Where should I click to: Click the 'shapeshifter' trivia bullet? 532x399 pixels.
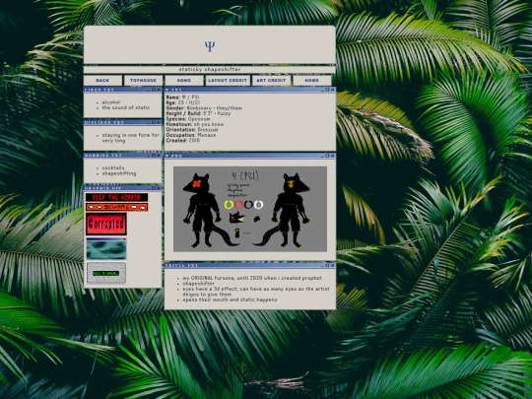tap(198, 284)
